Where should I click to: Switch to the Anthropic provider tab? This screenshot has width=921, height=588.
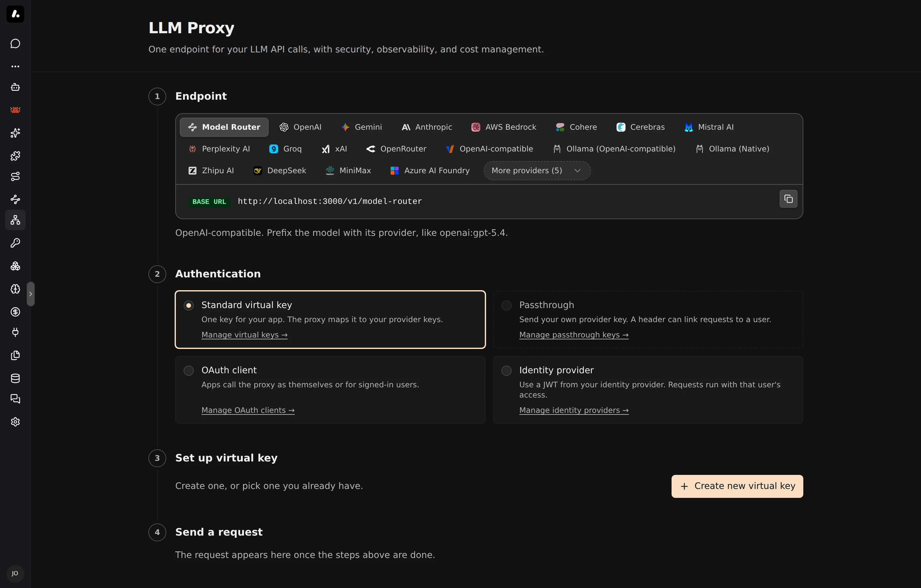(427, 127)
